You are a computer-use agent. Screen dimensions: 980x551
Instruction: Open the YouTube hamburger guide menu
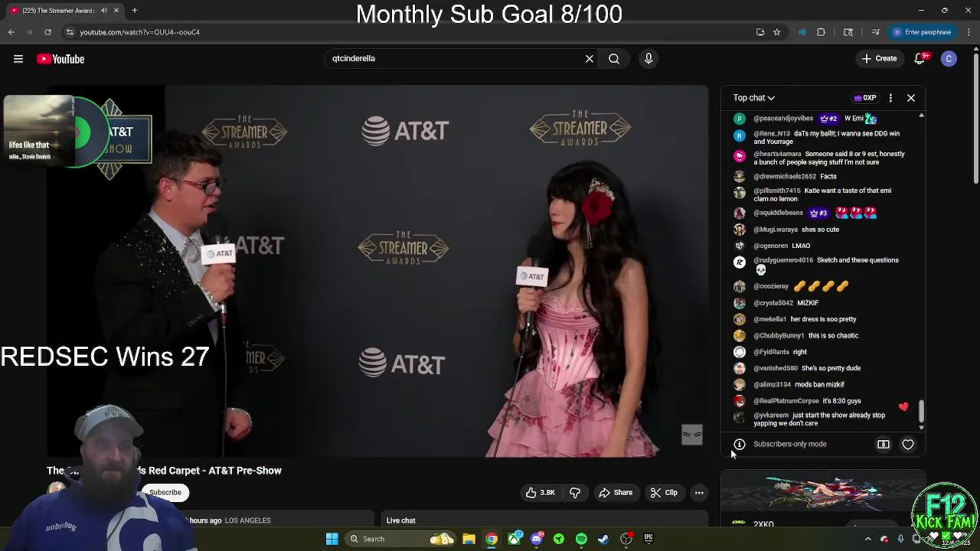18,59
